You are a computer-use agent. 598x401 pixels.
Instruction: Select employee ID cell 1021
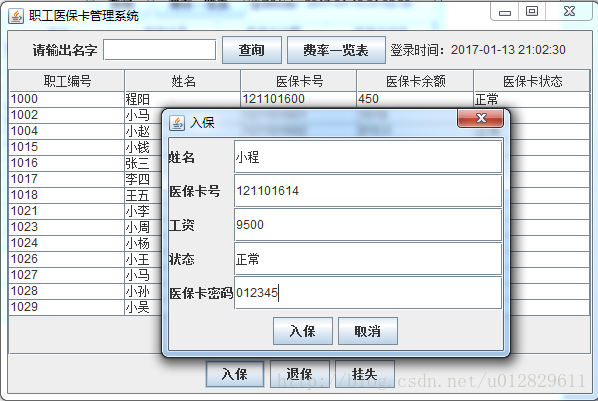(67, 211)
